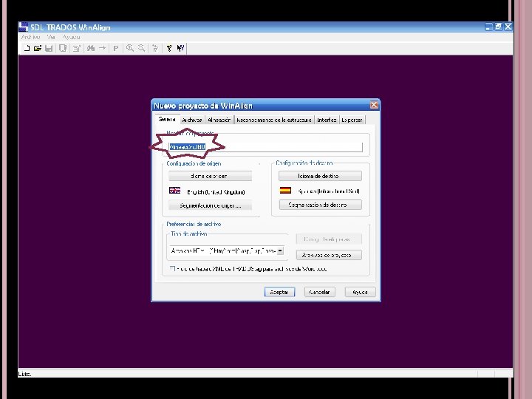Click the Archivos de proyecto button
This screenshot has width=532, height=399.
(x=329, y=255)
